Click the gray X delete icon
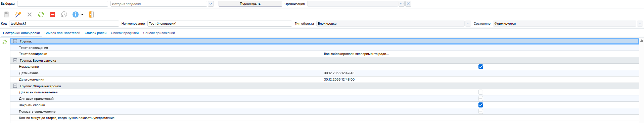 pos(30,14)
